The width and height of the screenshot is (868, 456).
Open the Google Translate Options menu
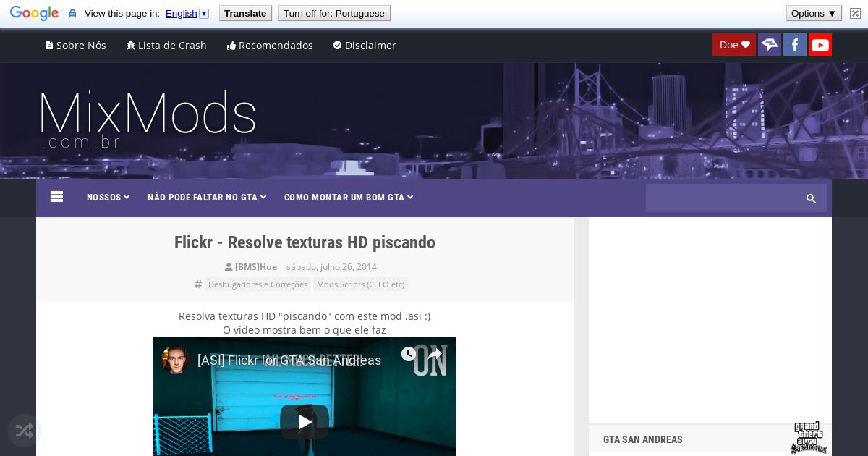(814, 13)
